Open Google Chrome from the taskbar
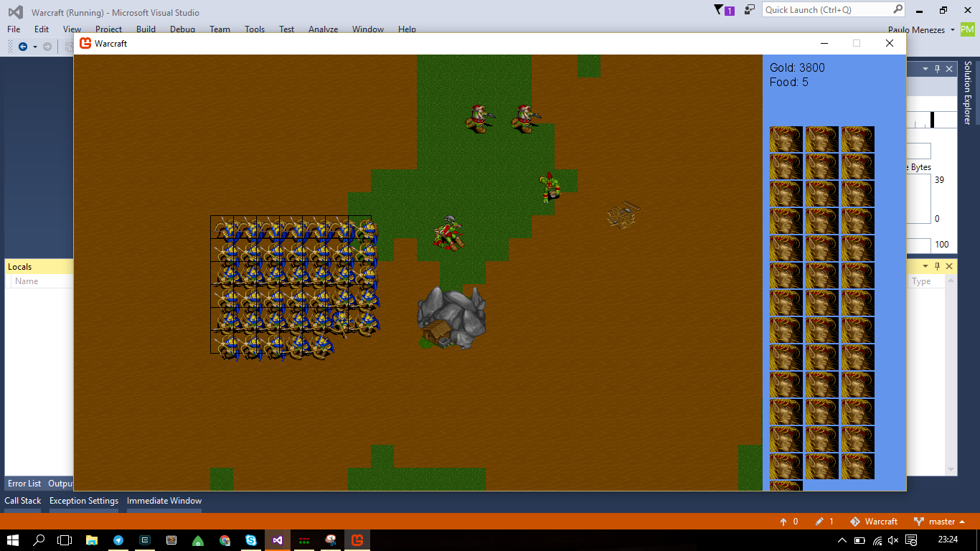 coord(225,540)
